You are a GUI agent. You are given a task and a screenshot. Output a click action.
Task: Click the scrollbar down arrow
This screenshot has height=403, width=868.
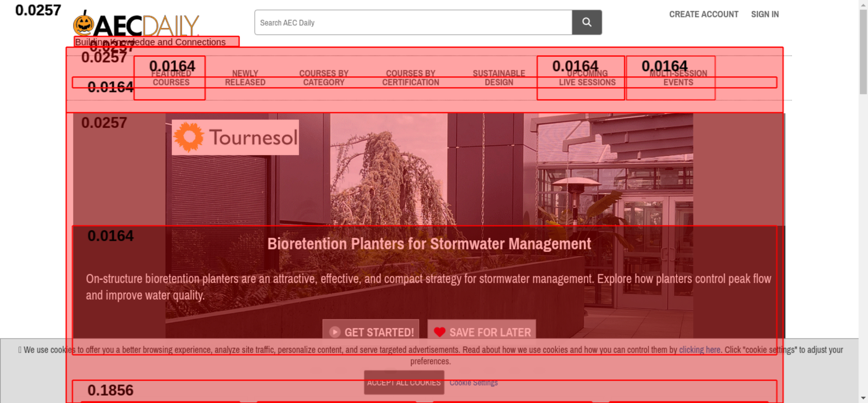point(863,398)
